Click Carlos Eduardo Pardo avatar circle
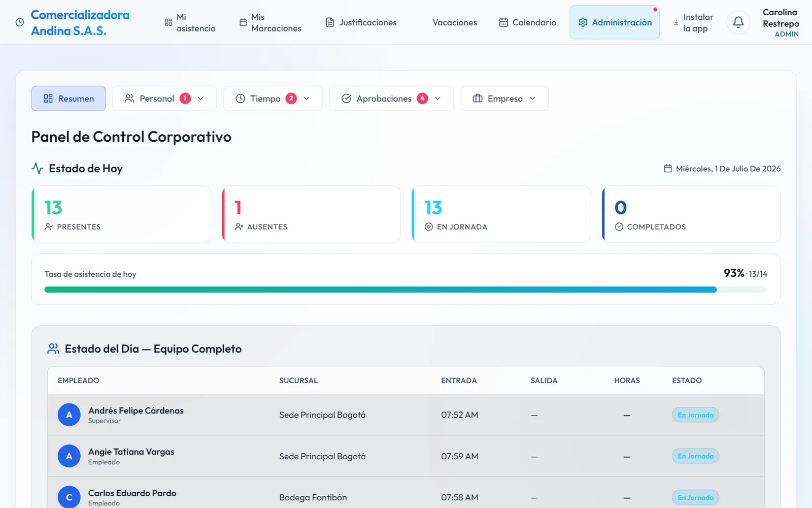 tap(69, 497)
